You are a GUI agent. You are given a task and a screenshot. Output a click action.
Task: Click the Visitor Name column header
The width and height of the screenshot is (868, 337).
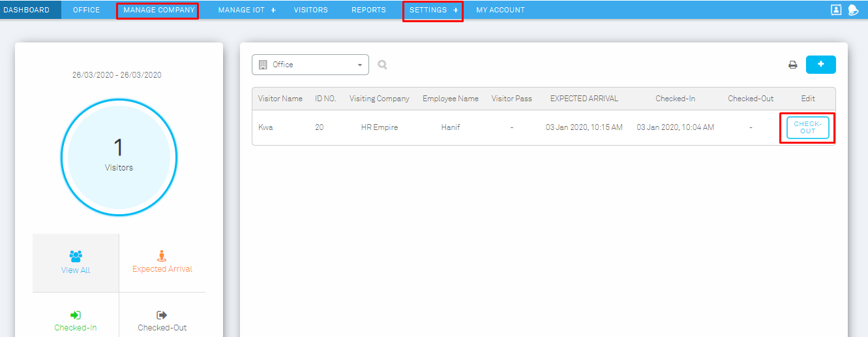click(x=280, y=99)
